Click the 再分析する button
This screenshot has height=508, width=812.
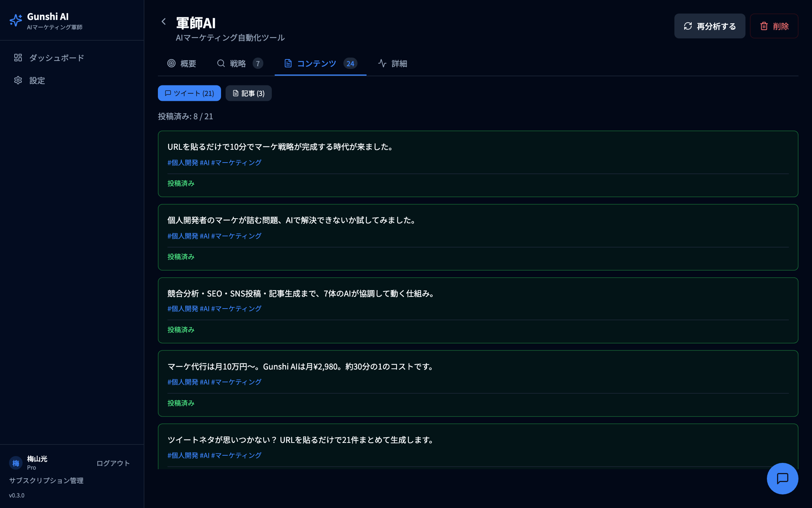[x=709, y=26]
